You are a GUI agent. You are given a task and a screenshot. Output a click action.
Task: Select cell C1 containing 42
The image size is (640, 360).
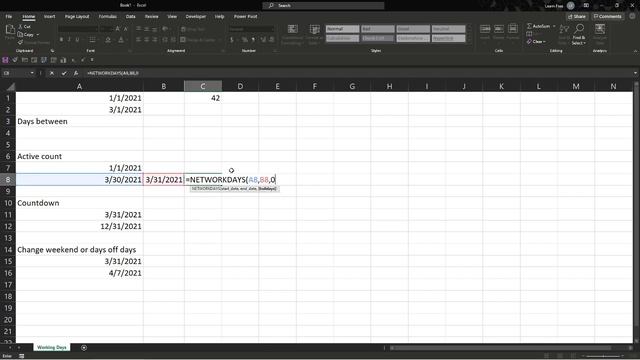click(203, 98)
